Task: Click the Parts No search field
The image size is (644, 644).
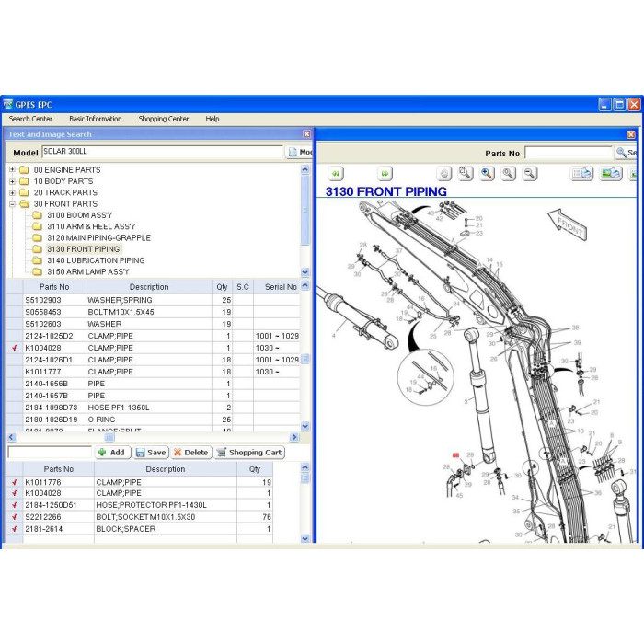Action: pos(569,154)
